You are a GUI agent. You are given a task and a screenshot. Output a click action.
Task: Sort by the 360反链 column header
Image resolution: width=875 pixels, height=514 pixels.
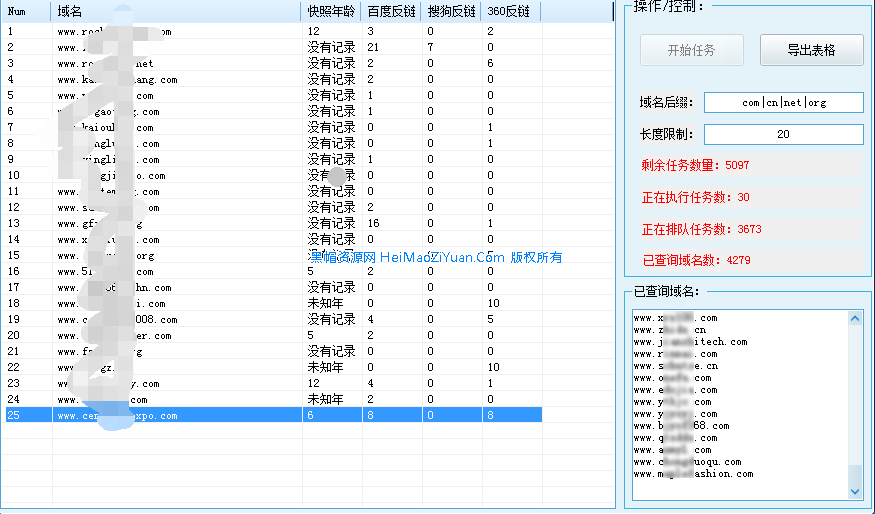pyautogui.click(x=510, y=11)
